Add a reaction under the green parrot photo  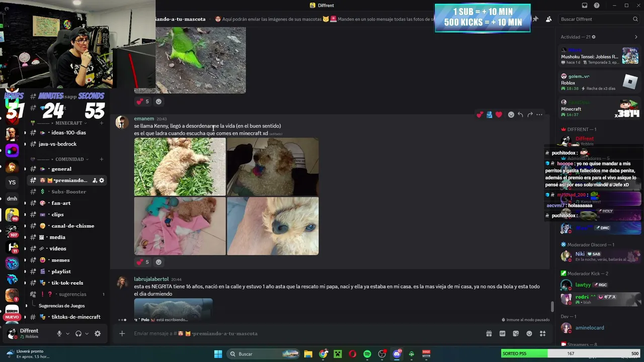coord(158,102)
